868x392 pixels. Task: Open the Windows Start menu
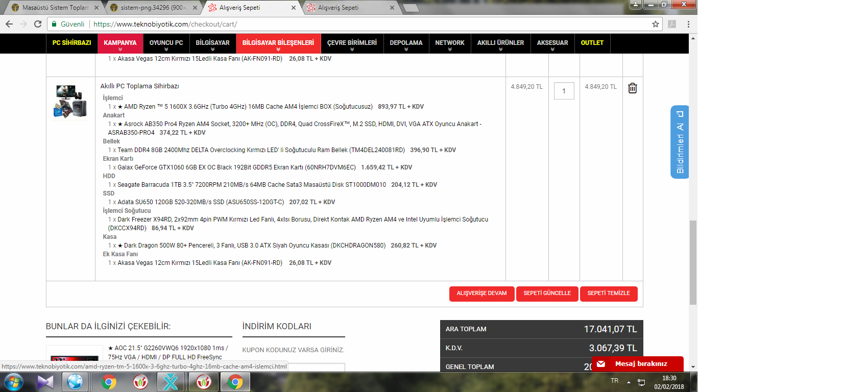coord(13,382)
